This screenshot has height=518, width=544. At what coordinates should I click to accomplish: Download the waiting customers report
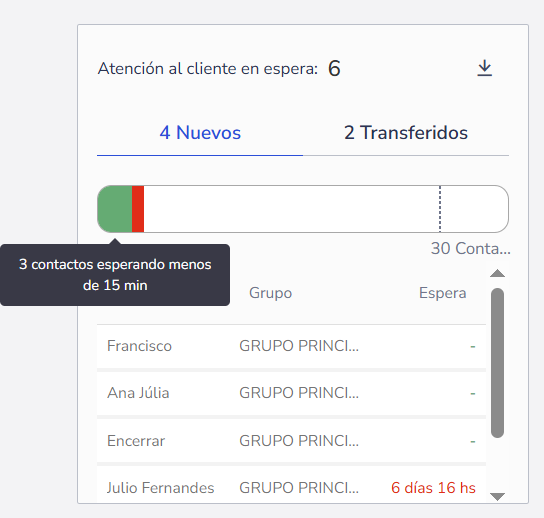pos(484,68)
